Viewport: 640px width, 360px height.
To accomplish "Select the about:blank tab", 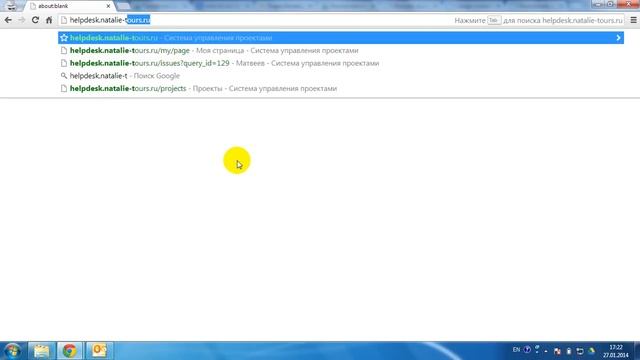I will pyautogui.click(x=69, y=6).
